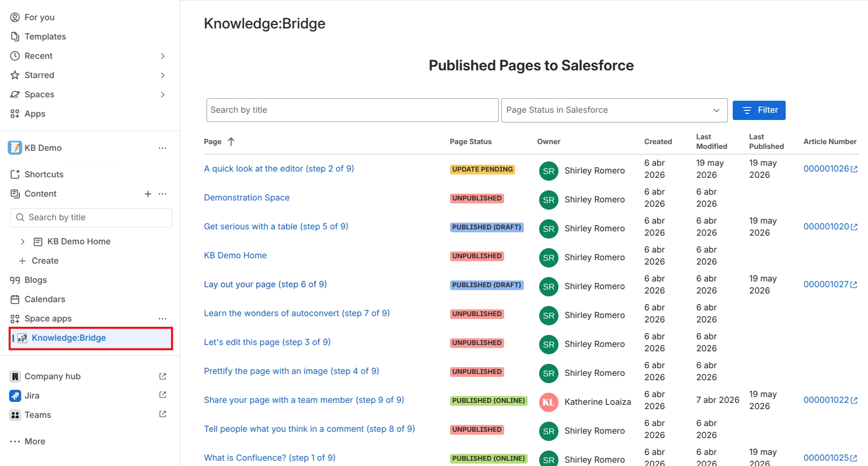Open Space apps more actions ellipsis
This screenshot has height=466, width=868.
coord(163,319)
